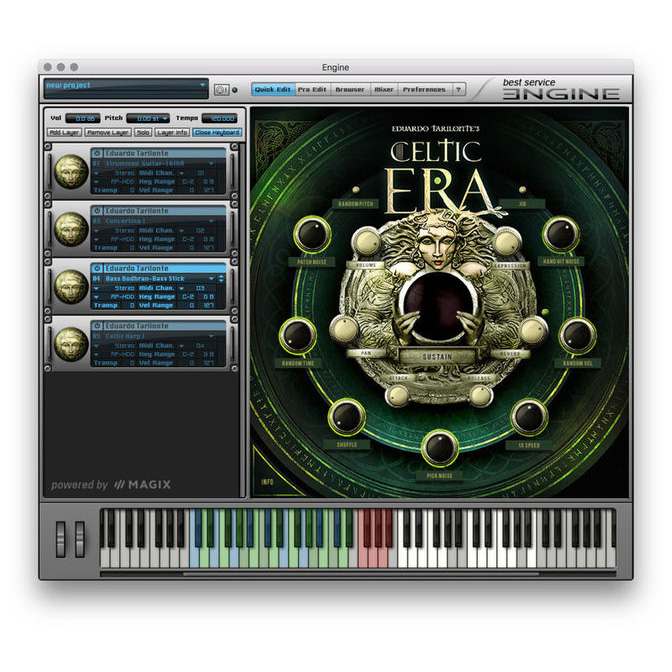
Task: Click the Add Layer button
Action: [x=64, y=132]
